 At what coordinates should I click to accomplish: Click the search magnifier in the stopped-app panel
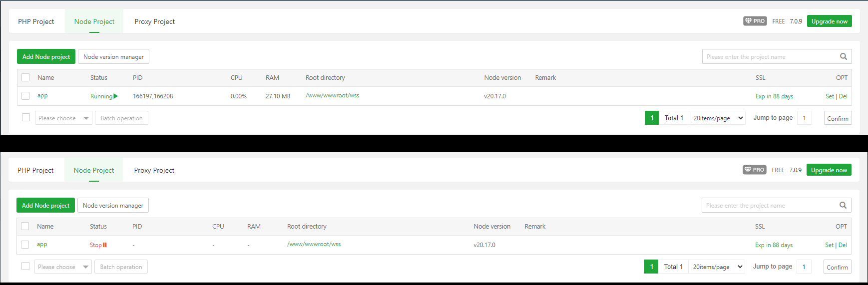click(x=843, y=205)
